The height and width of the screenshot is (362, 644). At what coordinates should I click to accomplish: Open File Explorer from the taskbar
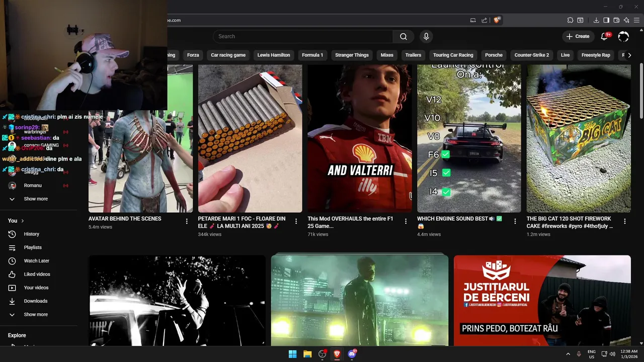[x=307, y=354]
